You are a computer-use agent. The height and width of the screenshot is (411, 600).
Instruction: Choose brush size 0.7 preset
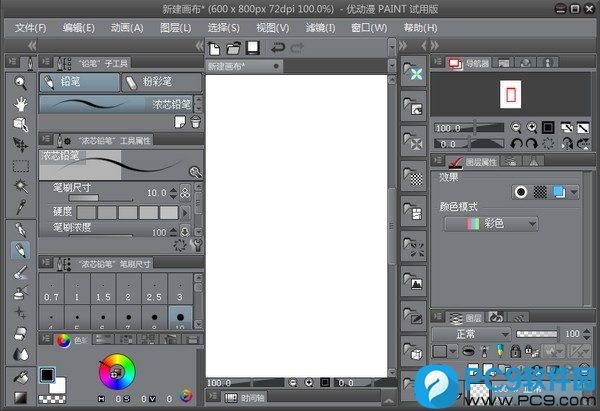click(x=51, y=289)
